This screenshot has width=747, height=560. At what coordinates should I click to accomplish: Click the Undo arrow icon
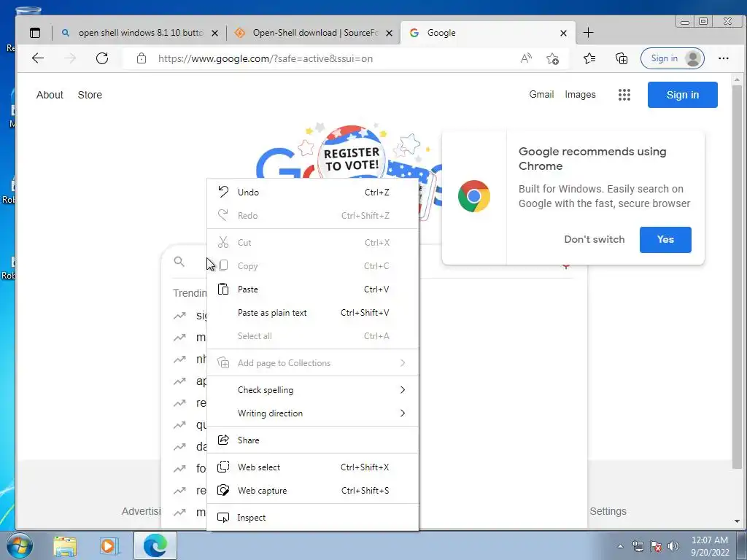(x=223, y=192)
